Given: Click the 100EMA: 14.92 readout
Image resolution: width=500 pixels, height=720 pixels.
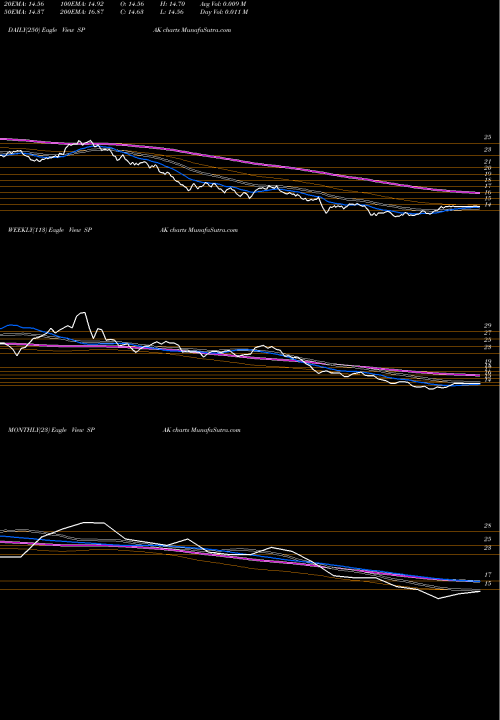Looking at the screenshot, I should [83, 4].
